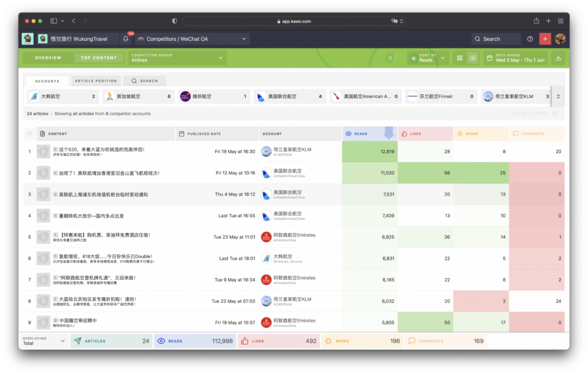Click the KLM logo in row 1
This screenshot has width=588, height=374.
coord(266,151)
